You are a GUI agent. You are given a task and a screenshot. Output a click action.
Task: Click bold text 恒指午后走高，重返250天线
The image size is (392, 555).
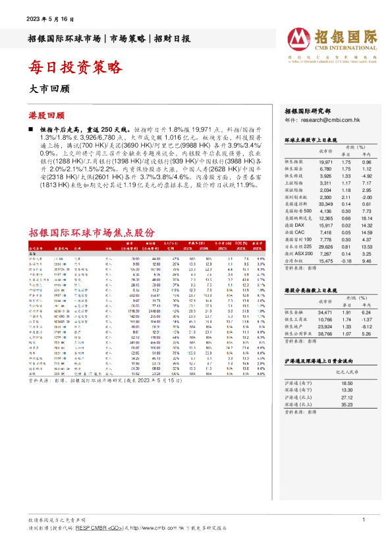coord(85,130)
